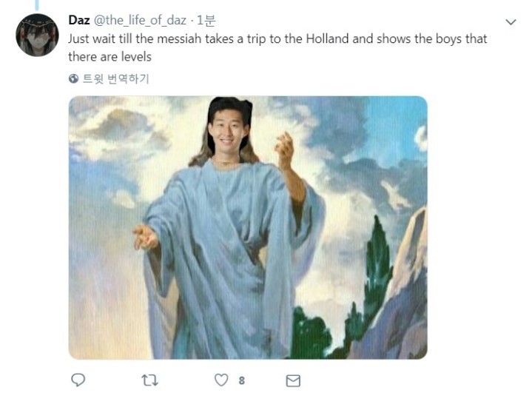Open the attached painting image full size
532x393 pixels.
tap(248, 227)
